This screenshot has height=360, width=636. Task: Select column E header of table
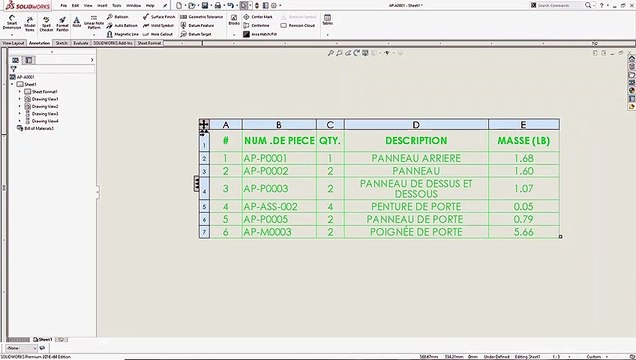[523, 124]
